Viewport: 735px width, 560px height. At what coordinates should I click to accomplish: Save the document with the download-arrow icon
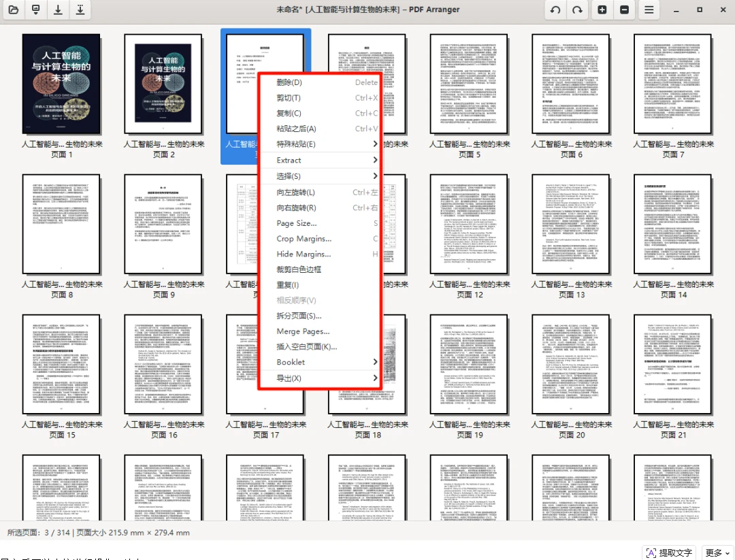tap(60, 10)
